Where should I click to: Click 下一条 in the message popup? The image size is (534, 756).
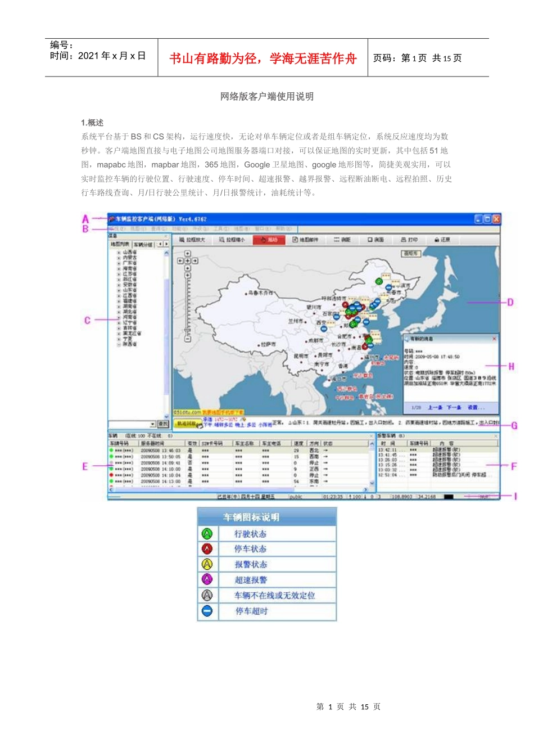pos(454,407)
